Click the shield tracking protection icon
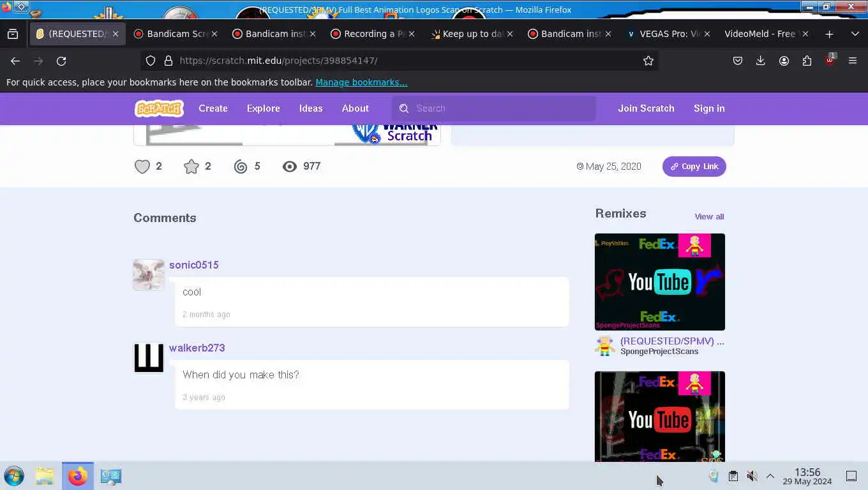 151,61
